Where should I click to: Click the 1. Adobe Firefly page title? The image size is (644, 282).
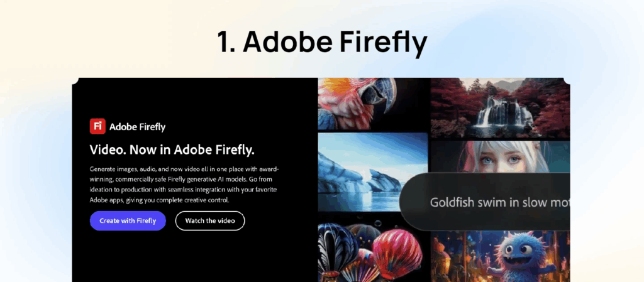pos(322,42)
